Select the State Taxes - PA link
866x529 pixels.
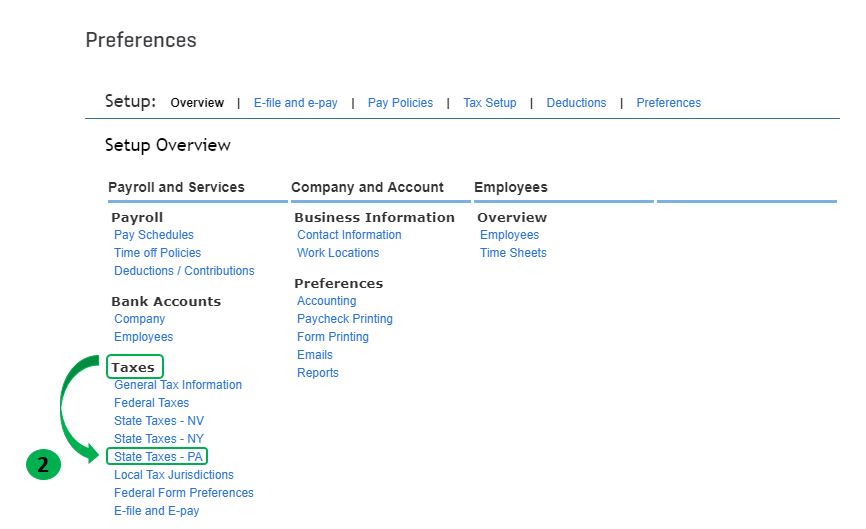159,457
